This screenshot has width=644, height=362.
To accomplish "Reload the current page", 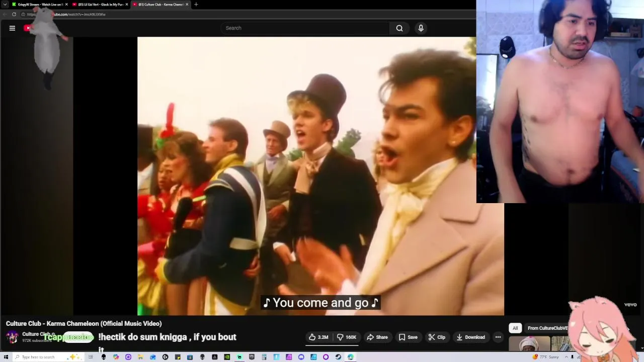I will [x=14, y=14].
